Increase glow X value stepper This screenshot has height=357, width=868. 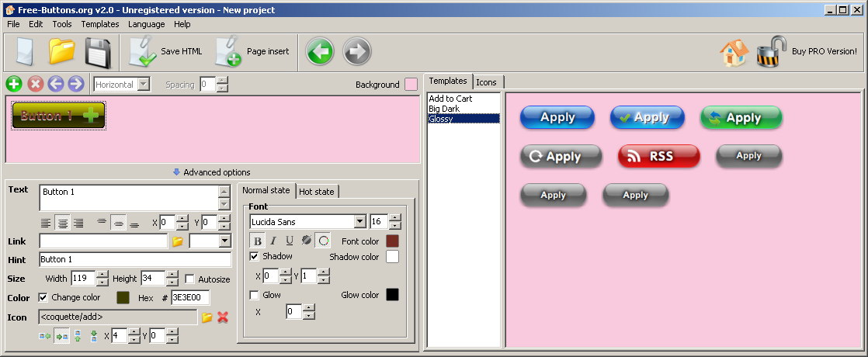[309, 308]
